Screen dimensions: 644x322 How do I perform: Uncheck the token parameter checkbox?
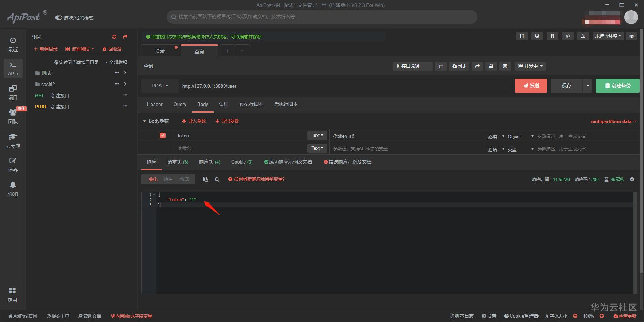[163, 136]
